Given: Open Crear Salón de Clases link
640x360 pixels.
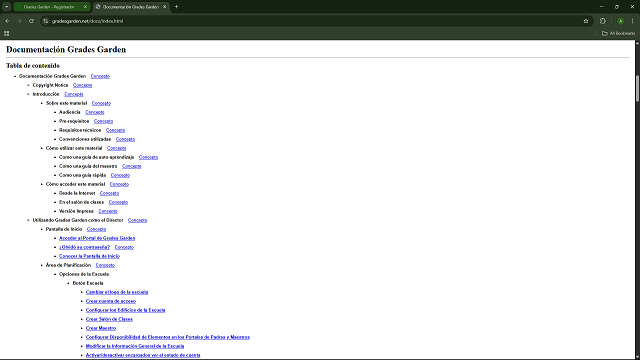Looking at the screenshot, I should pos(109,319).
